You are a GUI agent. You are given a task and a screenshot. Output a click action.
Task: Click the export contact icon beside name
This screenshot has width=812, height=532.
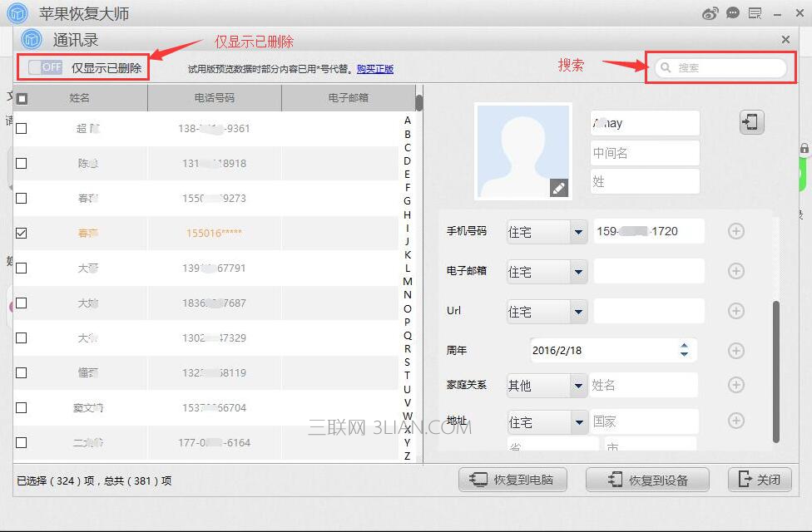tap(751, 122)
